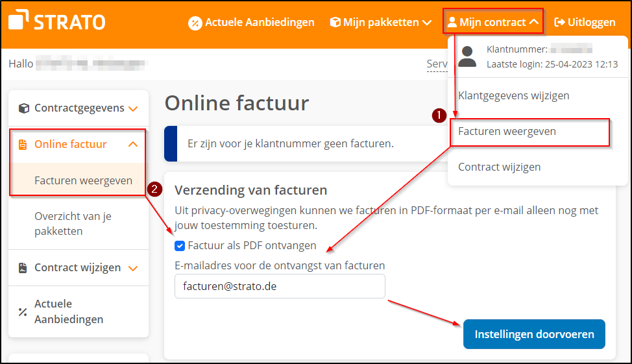
Task: Uncheck Factuur als PDF ontvangen checkbox
Action: pyautogui.click(x=180, y=246)
